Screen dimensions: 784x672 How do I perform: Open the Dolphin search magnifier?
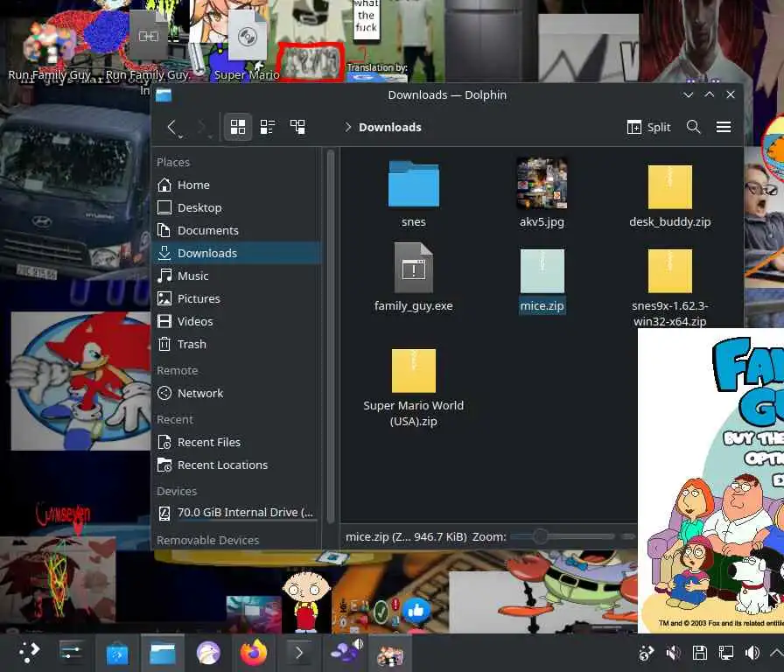[694, 127]
